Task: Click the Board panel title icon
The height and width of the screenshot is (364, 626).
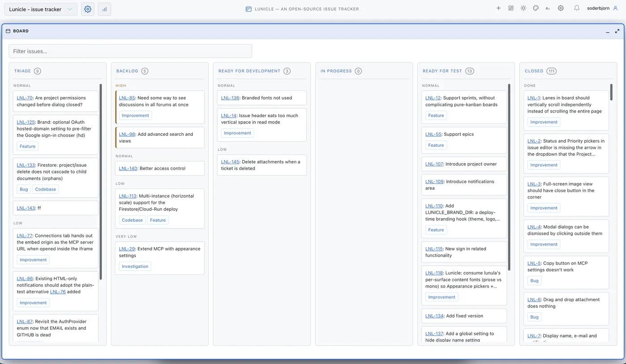Action: coord(8,31)
